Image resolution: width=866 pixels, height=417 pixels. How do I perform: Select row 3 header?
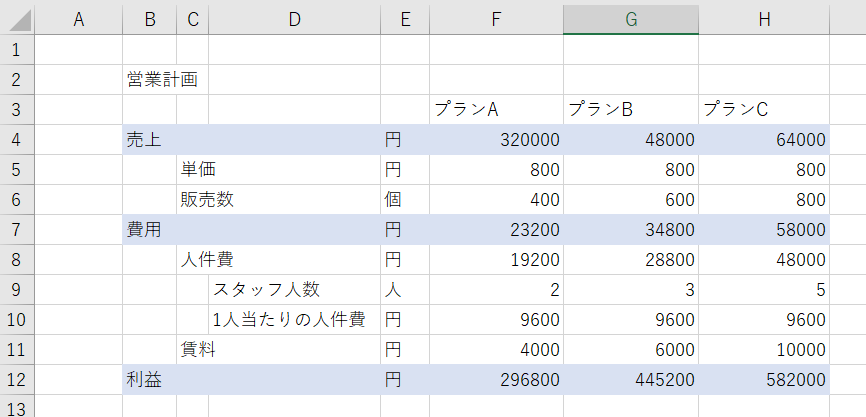[x=17, y=109]
